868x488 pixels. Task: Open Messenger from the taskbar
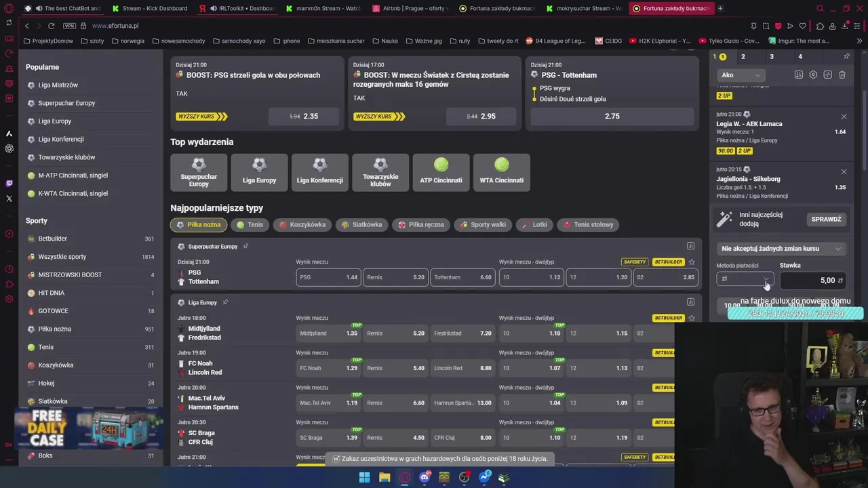pyautogui.click(x=485, y=477)
